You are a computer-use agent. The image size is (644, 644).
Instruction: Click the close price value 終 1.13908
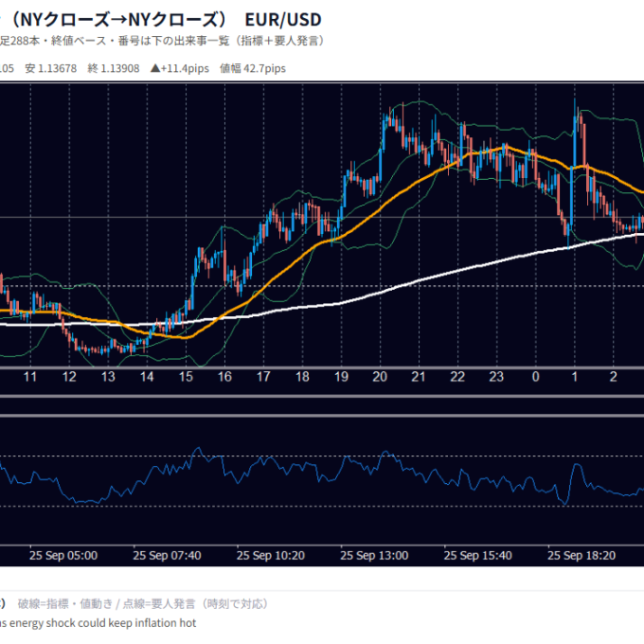coord(114,68)
